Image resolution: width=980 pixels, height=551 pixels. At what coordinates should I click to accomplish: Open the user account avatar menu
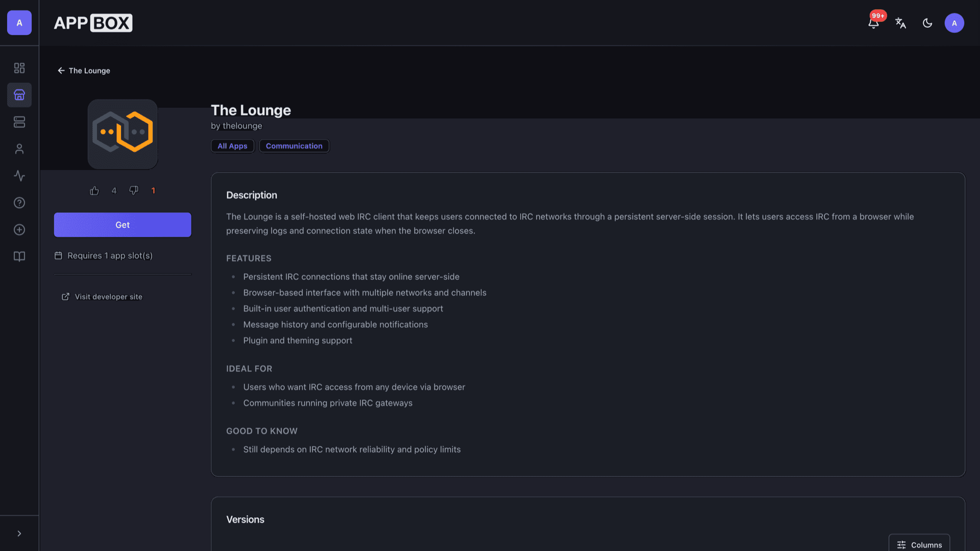(x=954, y=23)
